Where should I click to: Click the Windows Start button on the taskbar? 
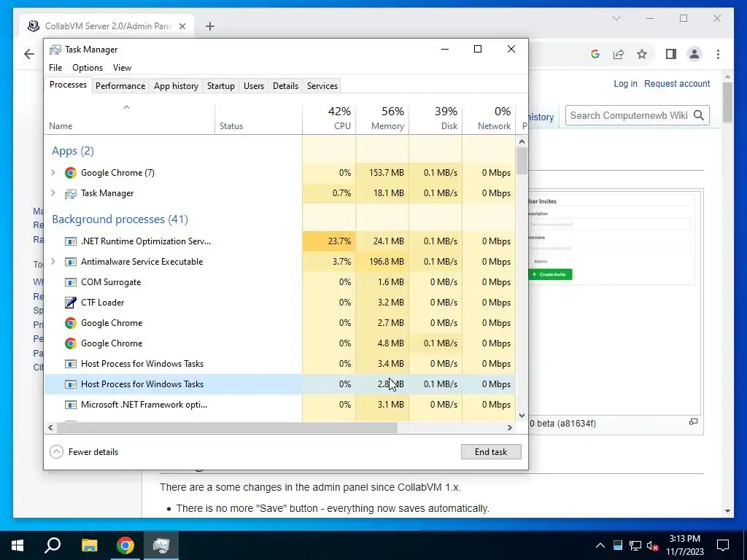click(x=18, y=545)
